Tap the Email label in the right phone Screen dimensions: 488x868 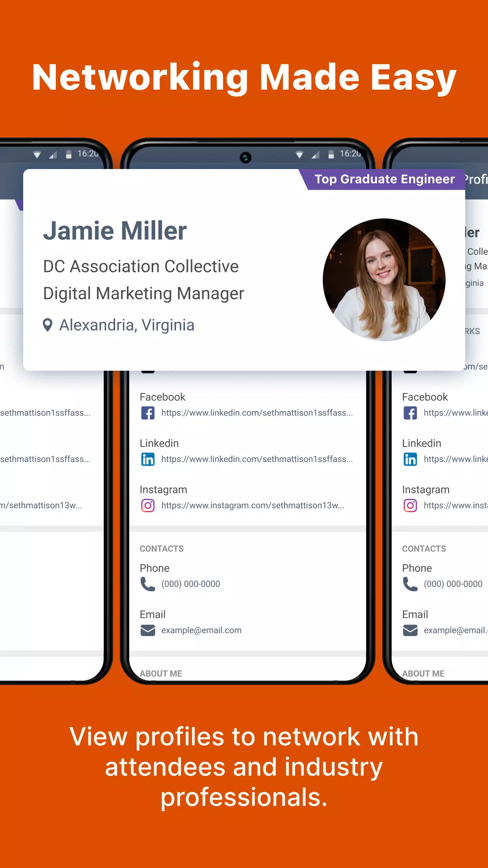pos(415,614)
